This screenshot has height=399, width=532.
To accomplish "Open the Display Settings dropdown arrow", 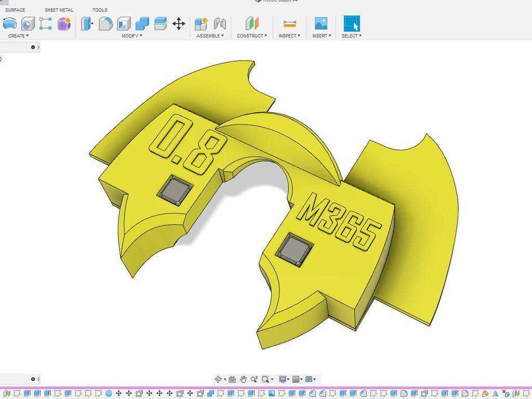I will click(x=288, y=379).
